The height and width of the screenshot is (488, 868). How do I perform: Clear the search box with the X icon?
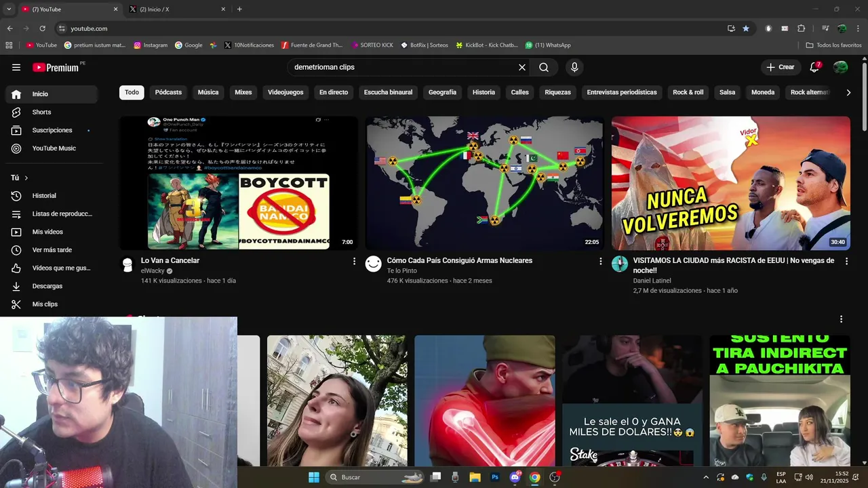[x=522, y=67]
